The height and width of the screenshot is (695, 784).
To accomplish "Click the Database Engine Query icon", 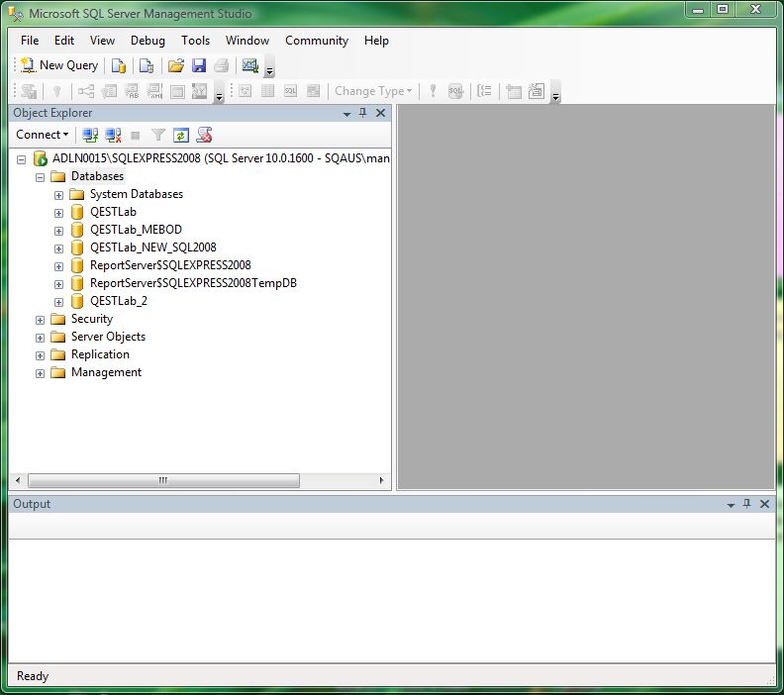I will click(x=119, y=66).
